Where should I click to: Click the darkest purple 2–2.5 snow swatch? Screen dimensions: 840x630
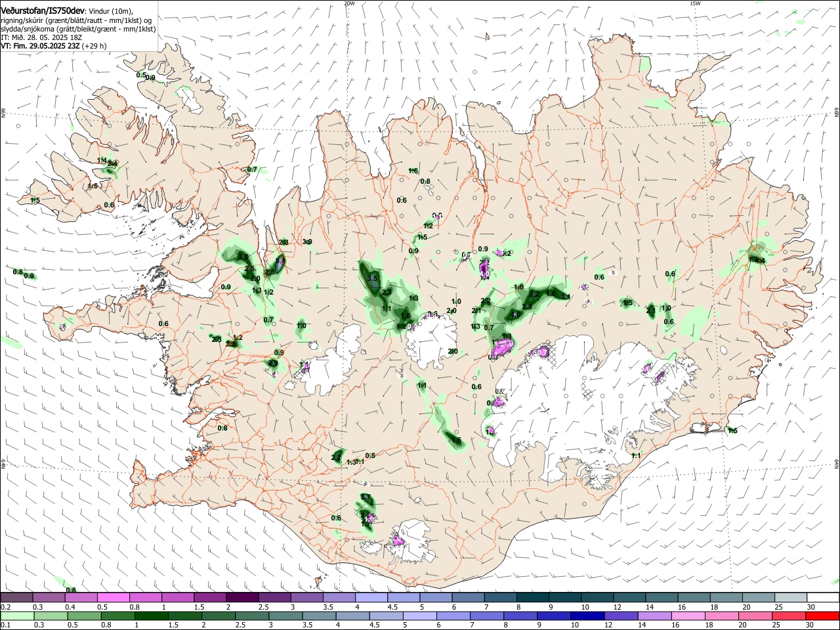pos(242,598)
